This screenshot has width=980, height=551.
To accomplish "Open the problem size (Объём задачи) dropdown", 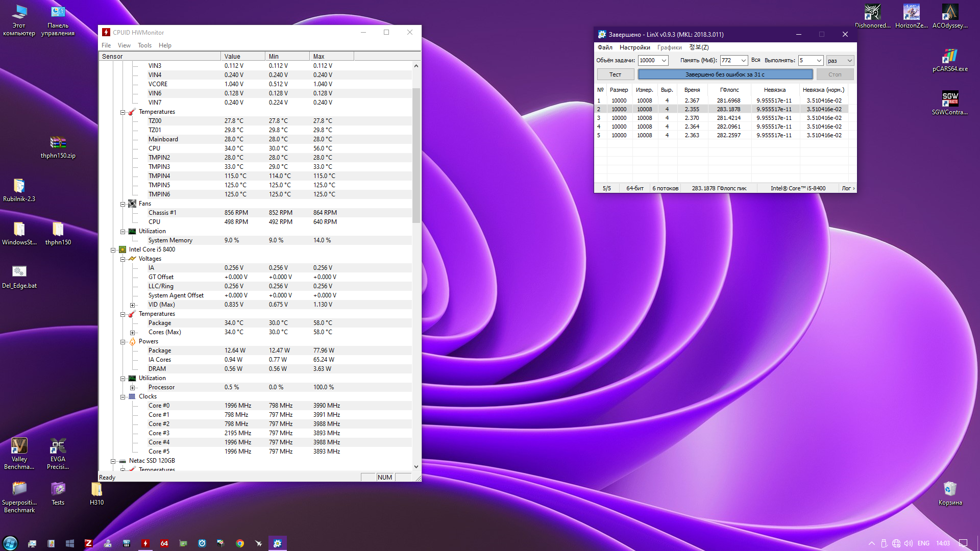I will (x=664, y=61).
